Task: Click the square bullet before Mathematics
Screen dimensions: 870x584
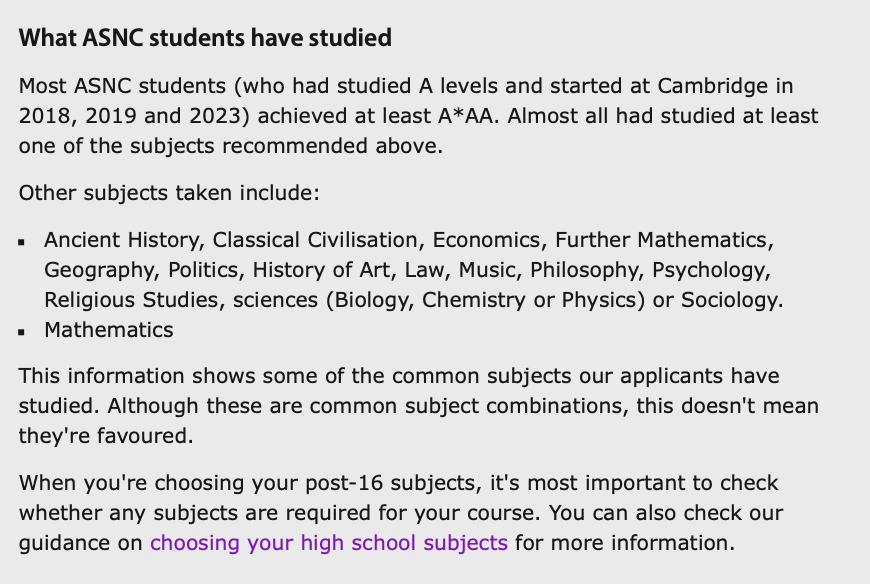Action: 22,332
